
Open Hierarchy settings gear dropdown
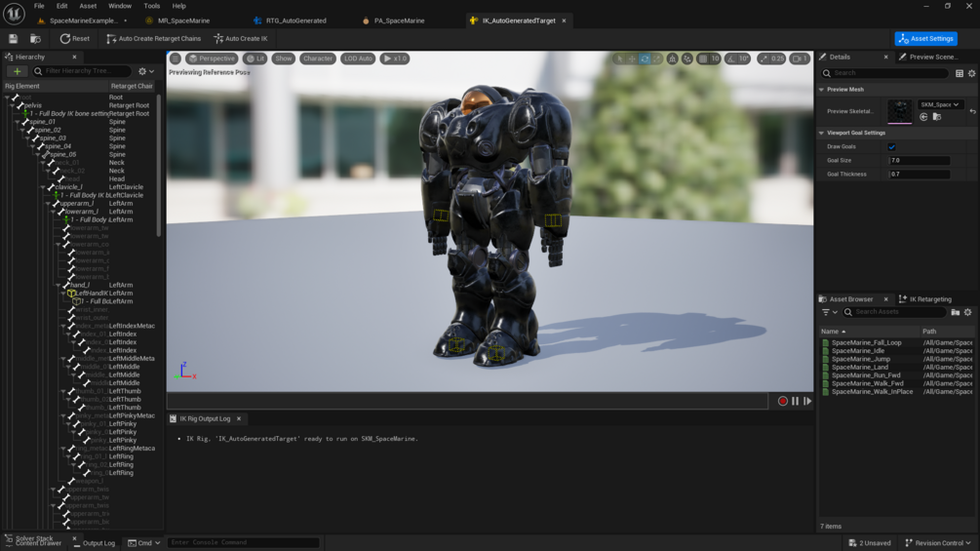[145, 71]
